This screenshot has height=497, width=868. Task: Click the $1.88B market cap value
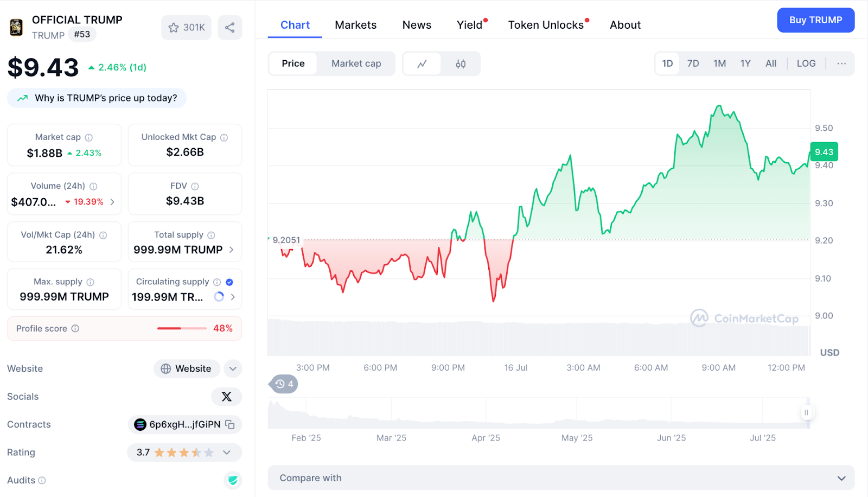pyautogui.click(x=44, y=153)
